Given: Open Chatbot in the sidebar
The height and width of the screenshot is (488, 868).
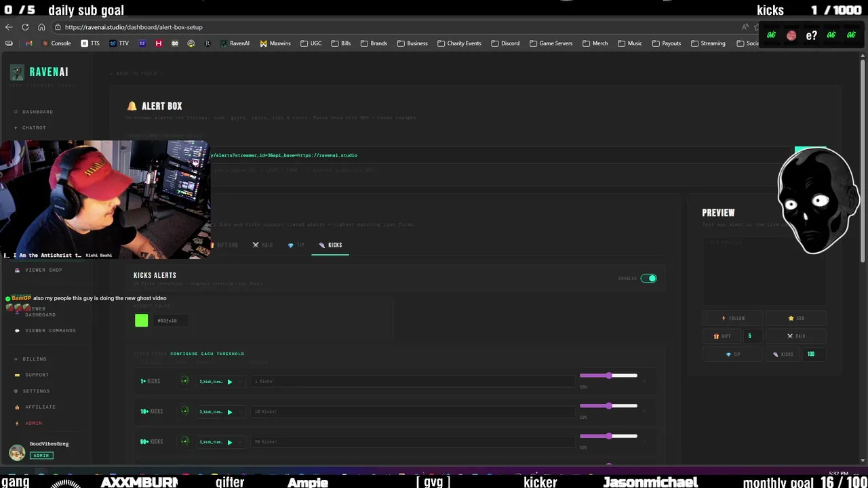Looking at the screenshot, I should (x=30, y=127).
